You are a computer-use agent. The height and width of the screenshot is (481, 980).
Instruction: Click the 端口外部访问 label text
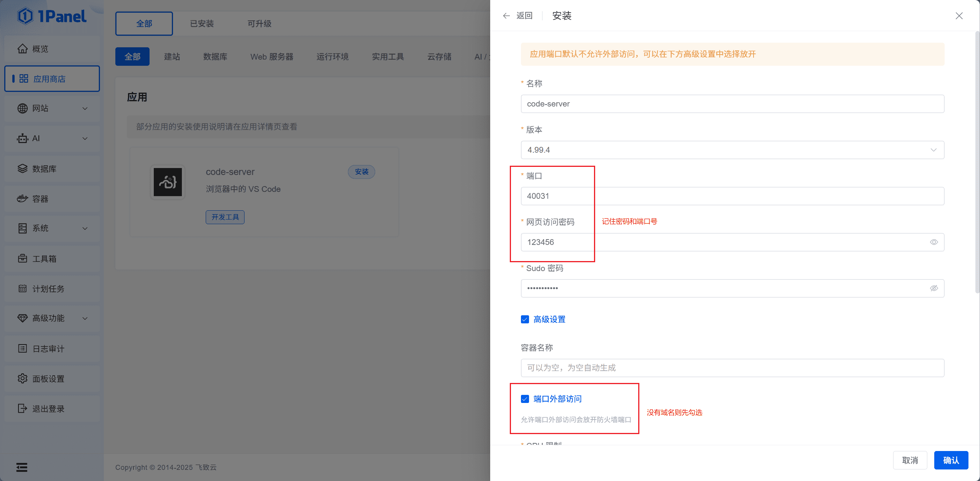click(557, 399)
